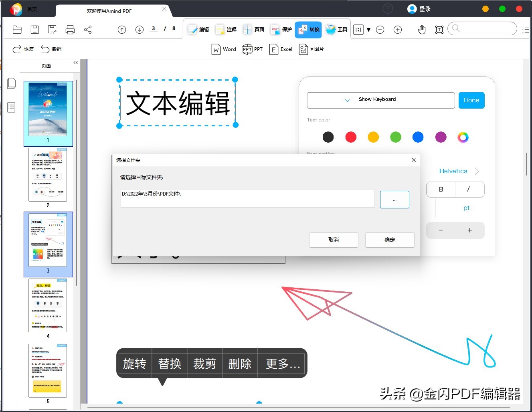Convert PDF to PPT
532x412 pixels.
pos(252,49)
